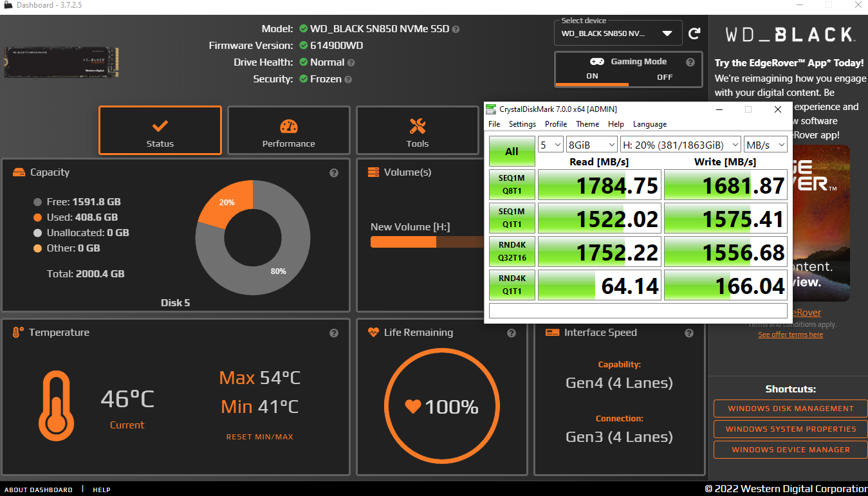This screenshot has width=868, height=496.
Task: Click SEQ1M Q8T1 read value 1784.75
Action: (x=598, y=185)
